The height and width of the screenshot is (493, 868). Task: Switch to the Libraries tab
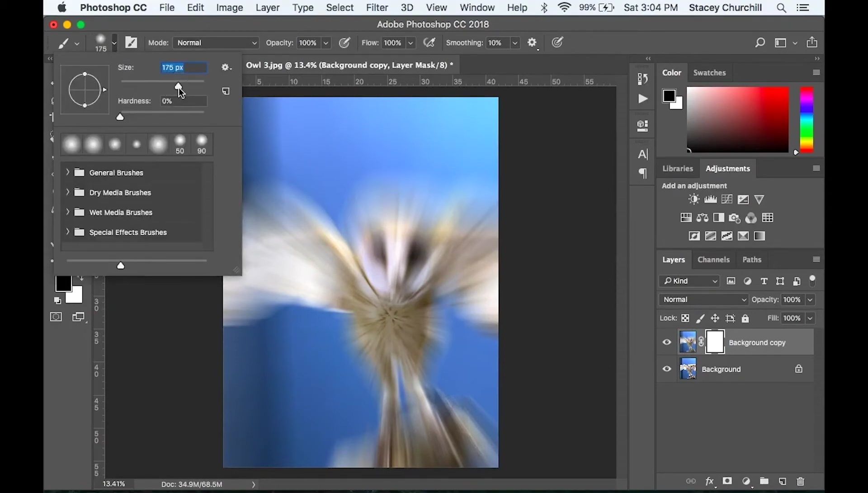(677, 168)
